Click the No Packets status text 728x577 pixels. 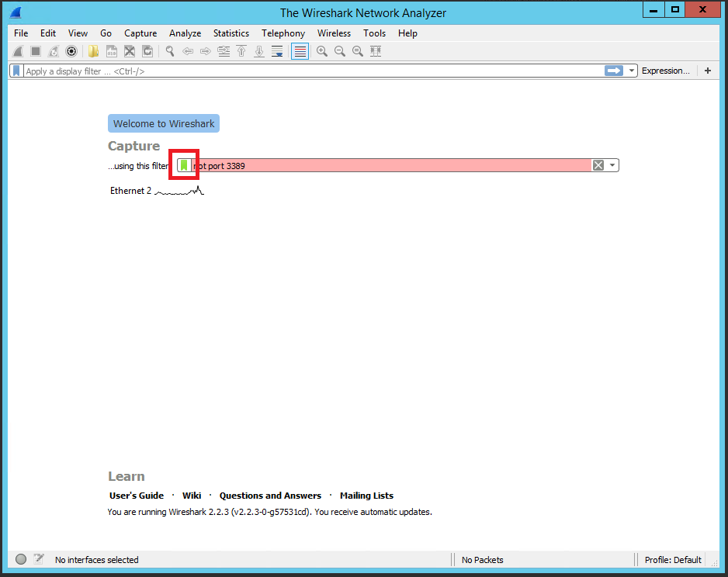point(483,560)
